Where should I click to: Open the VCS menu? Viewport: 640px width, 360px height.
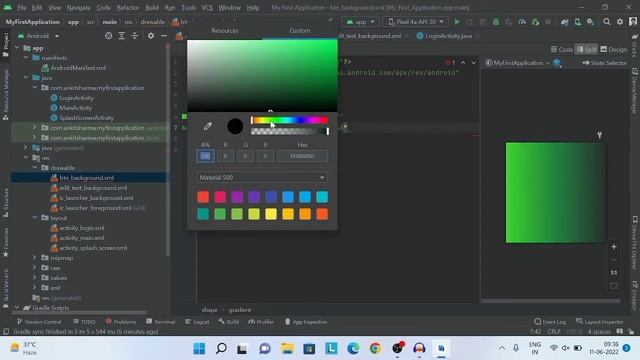pos(207,8)
